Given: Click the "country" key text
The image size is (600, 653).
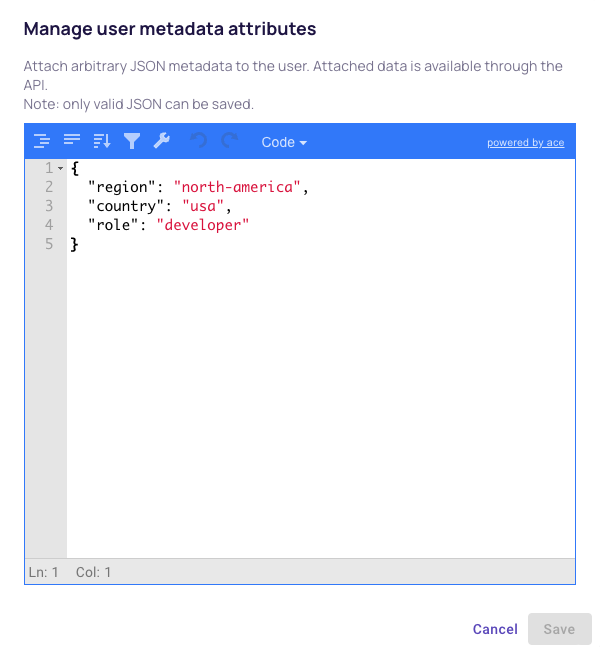Looking at the screenshot, I should coord(126,206).
